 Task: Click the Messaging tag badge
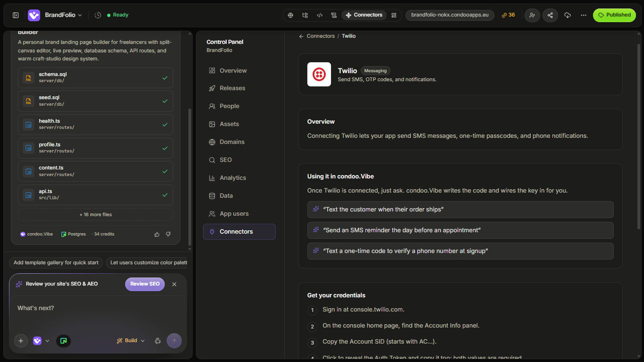[x=375, y=71]
